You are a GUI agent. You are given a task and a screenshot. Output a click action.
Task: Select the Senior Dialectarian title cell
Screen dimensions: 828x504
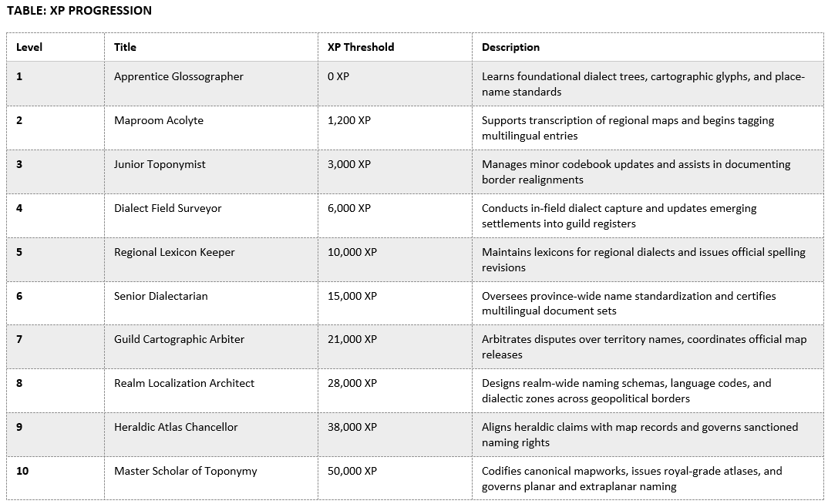[x=160, y=296]
